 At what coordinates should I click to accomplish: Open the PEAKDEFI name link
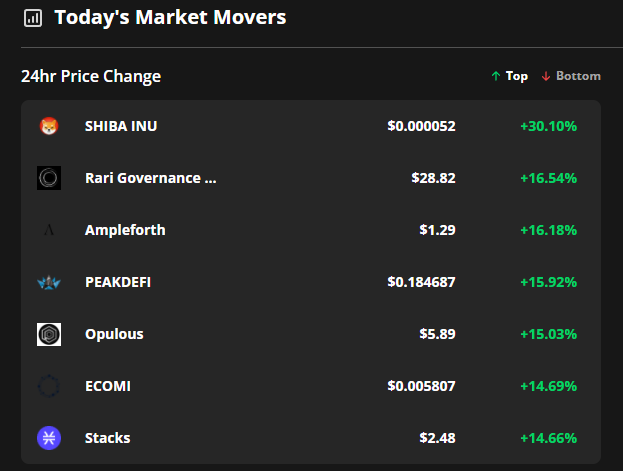pyautogui.click(x=118, y=282)
